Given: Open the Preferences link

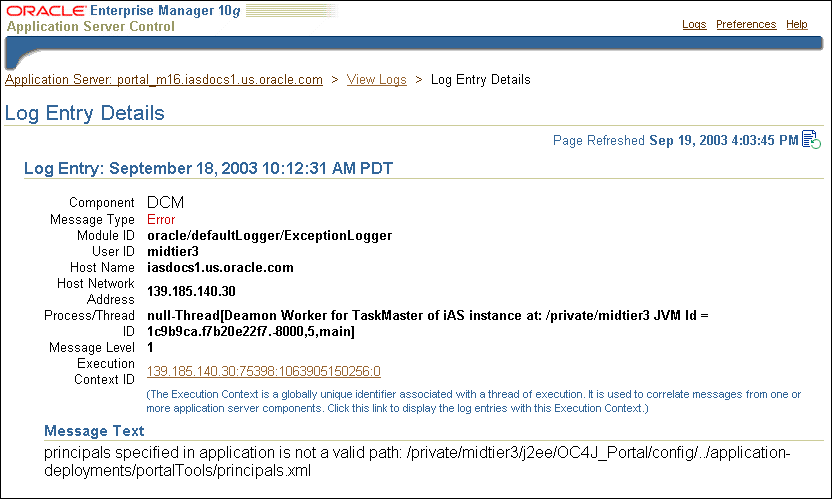Looking at the screenshot, I should coord(746,24).
